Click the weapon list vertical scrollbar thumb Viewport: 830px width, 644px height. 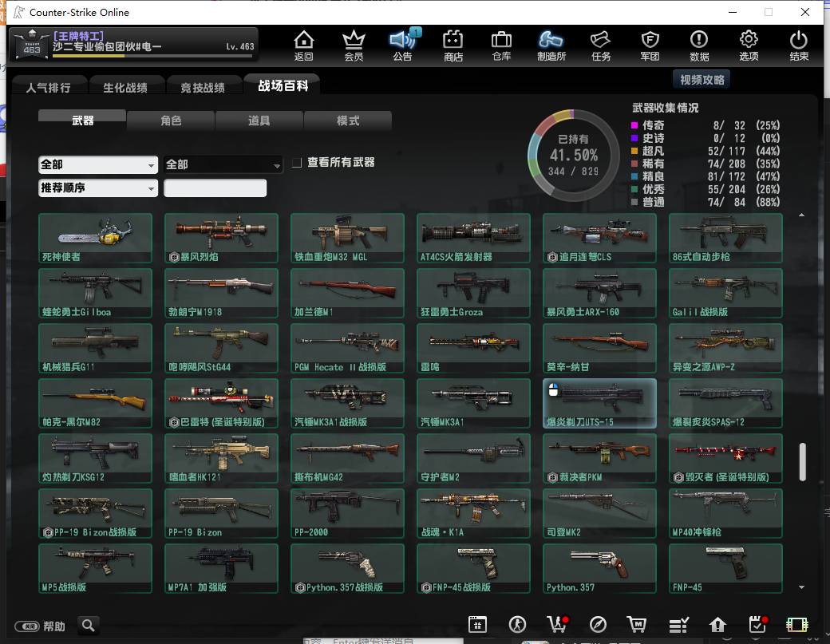point(803,462)
